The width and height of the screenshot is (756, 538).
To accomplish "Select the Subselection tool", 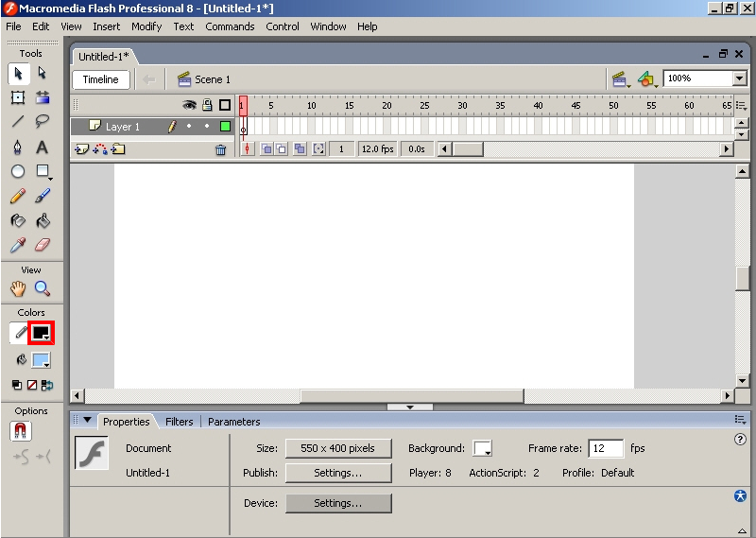I will (x=43, y=74).
